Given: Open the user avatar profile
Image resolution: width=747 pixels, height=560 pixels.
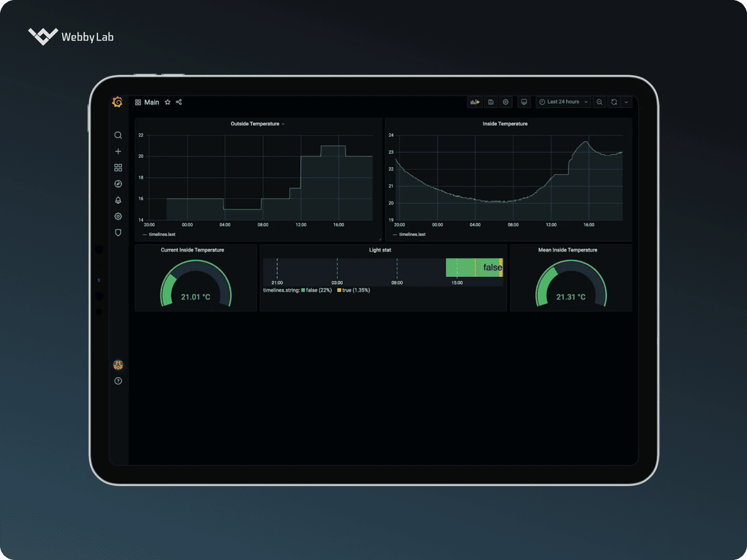Looking at the screenshot, I should click(118, 365).
